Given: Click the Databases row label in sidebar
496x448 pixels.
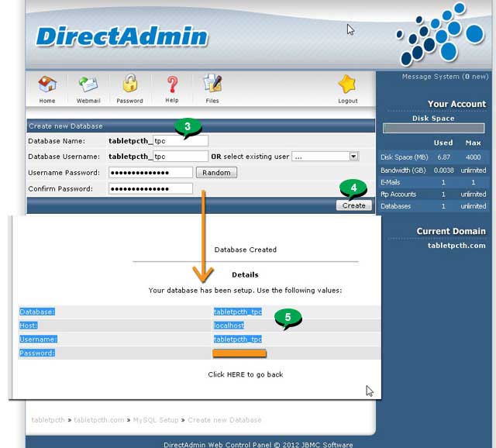Looking at the screenshot, I should 395,206.
